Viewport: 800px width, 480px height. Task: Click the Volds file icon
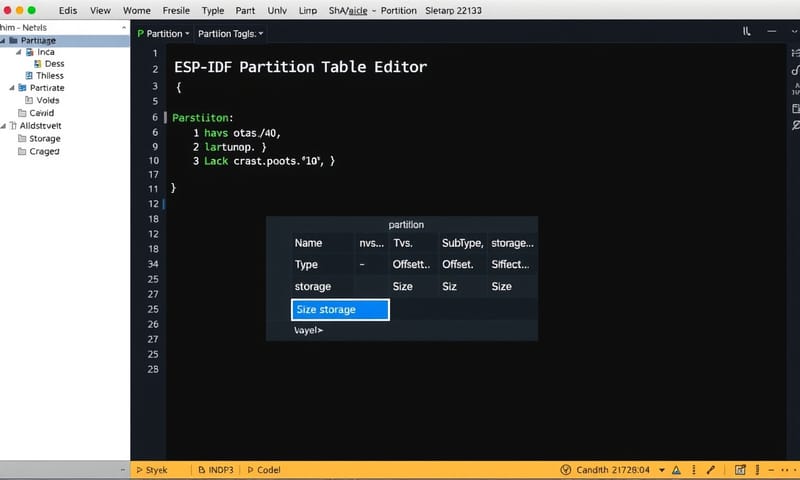pyautogui.click(x=29, y=100)
